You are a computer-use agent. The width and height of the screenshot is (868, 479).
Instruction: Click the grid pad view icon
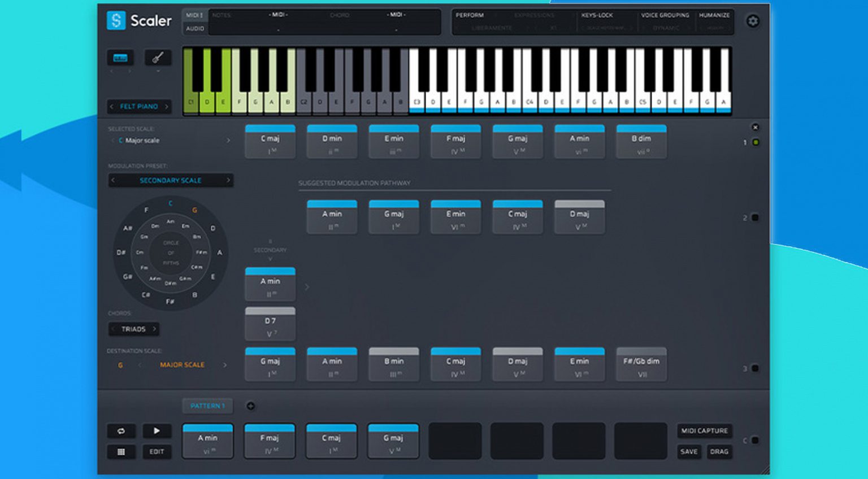tap(121, 452)
